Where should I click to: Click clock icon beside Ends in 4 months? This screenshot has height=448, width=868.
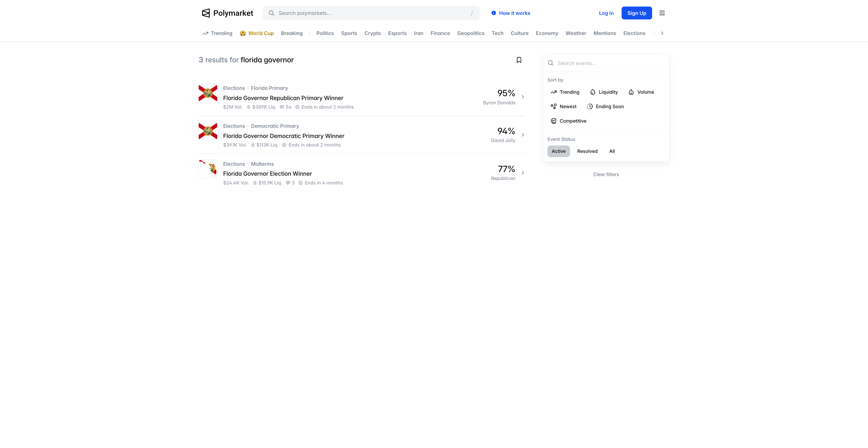(300, 183)
